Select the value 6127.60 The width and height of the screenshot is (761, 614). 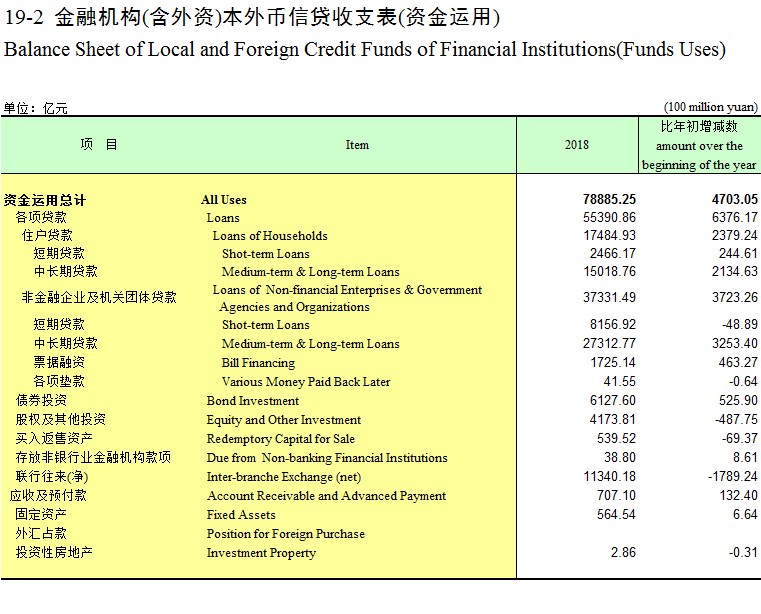tap(612, 400)
